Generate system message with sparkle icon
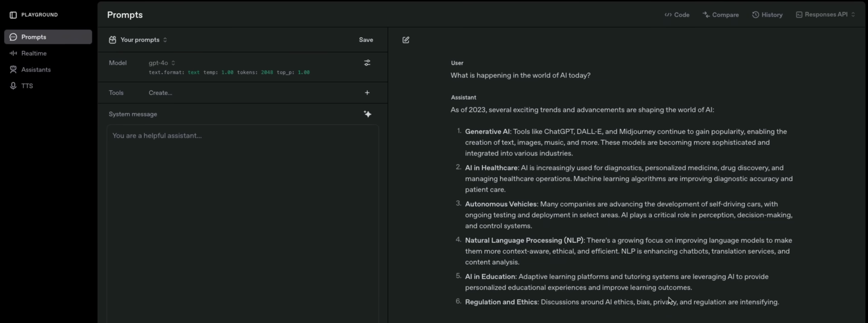 (367, 114)
